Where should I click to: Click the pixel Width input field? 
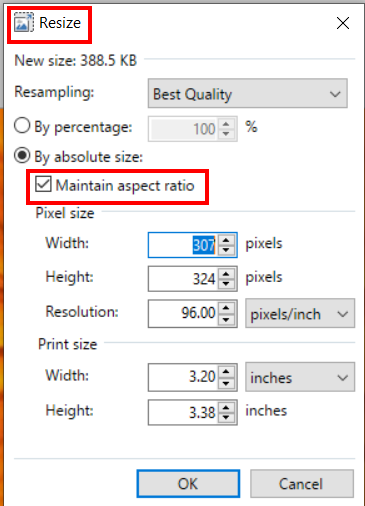pyautogui.click(x=183, y=245)
